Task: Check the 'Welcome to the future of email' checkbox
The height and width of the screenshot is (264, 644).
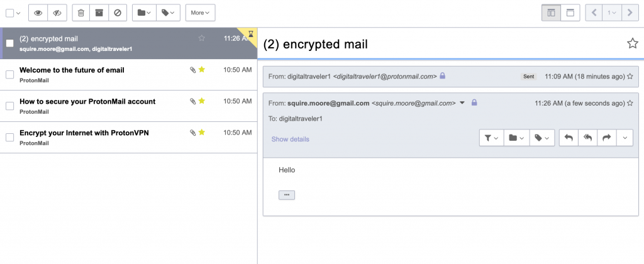Action: 9,75
